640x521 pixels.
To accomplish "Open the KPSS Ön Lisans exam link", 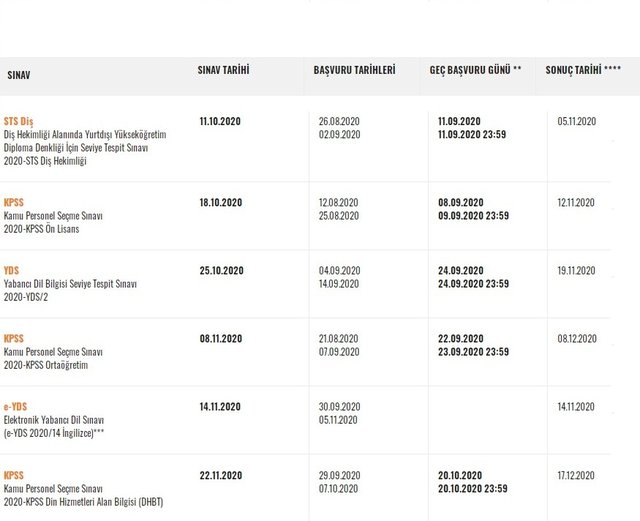I will coord(14,202).
